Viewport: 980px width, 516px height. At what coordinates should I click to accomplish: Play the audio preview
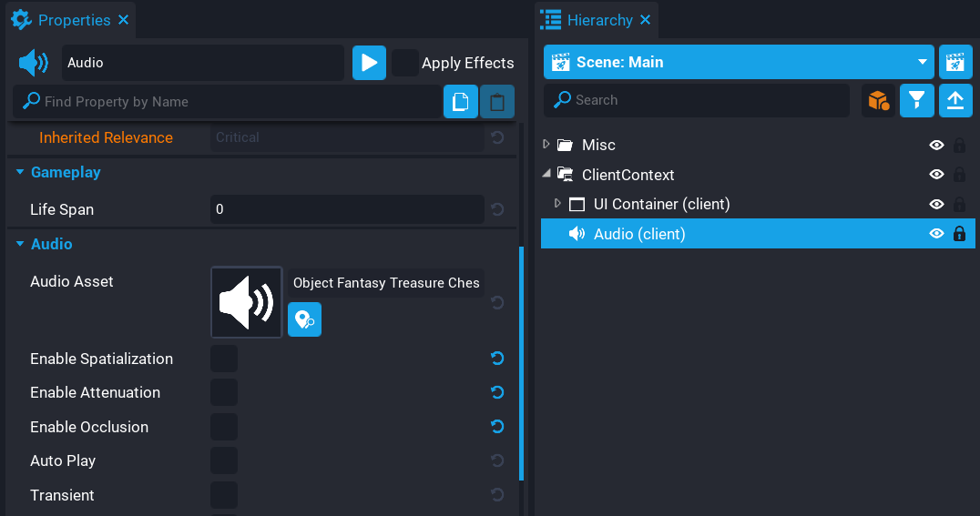tap(369, 63)
